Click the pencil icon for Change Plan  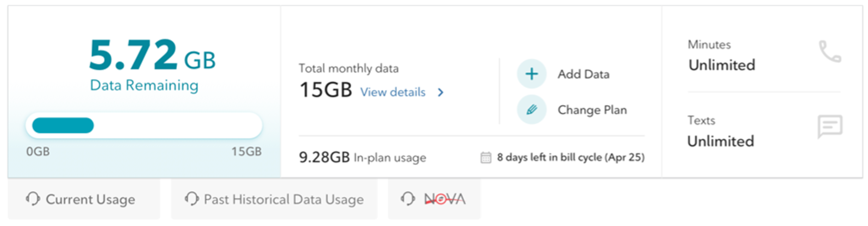click(x=532, y=110)
